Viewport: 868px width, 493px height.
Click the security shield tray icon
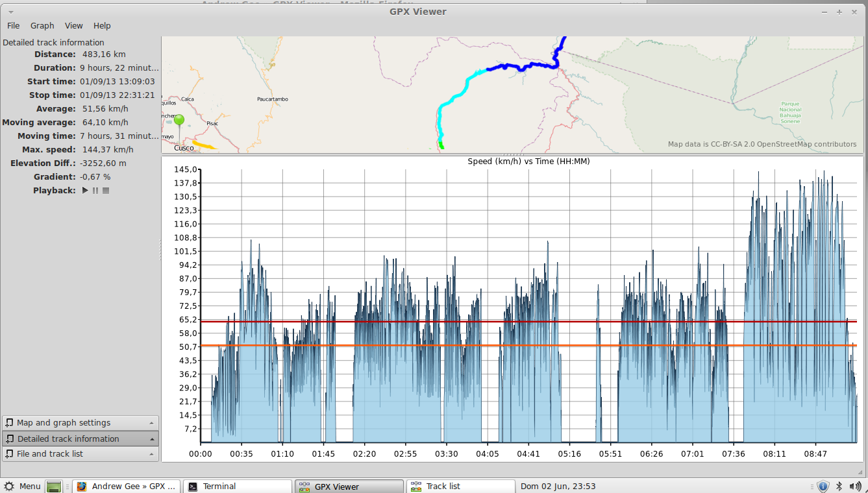[x=823, y=487]
